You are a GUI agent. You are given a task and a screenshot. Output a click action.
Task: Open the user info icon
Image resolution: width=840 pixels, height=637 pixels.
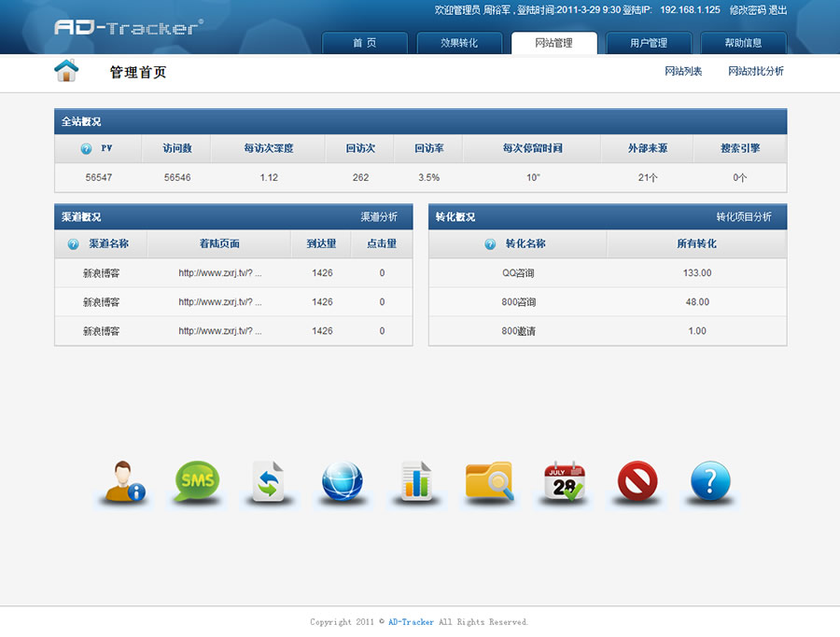(125, 481)
